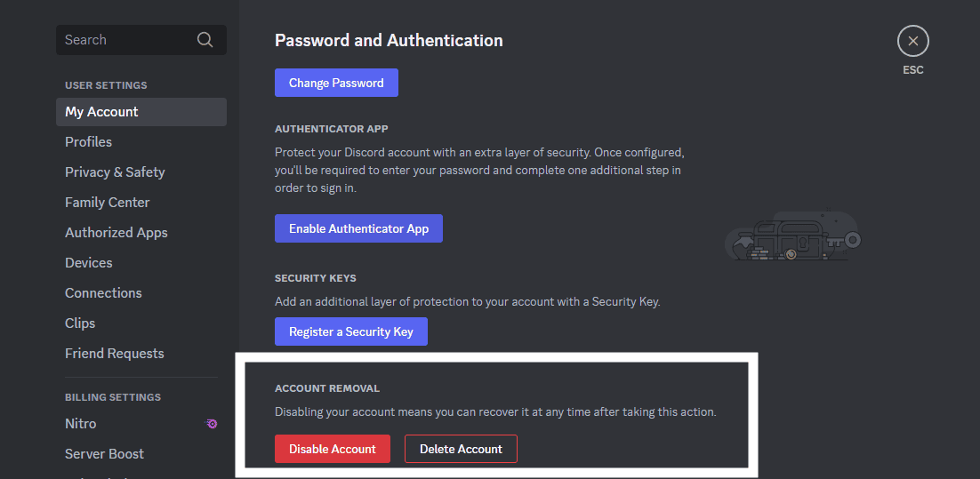The image size is (980, 479).
Task: Click the search magnifier icon
Action: [x=205, y=40]
